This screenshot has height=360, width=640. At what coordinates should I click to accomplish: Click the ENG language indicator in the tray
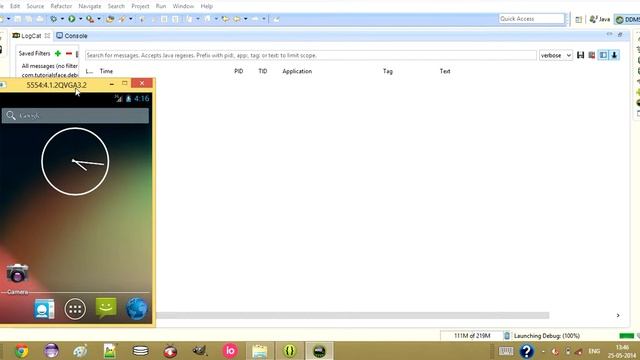tap(594, 351)
